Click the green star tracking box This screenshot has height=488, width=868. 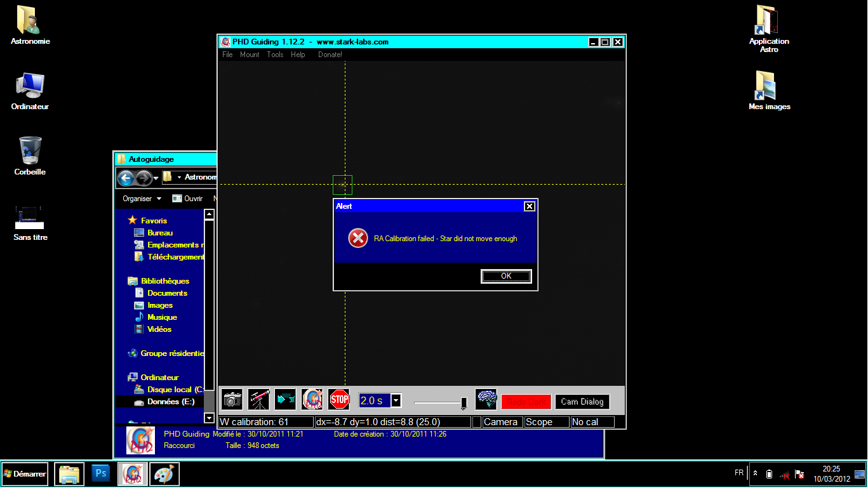pos(342,185)
